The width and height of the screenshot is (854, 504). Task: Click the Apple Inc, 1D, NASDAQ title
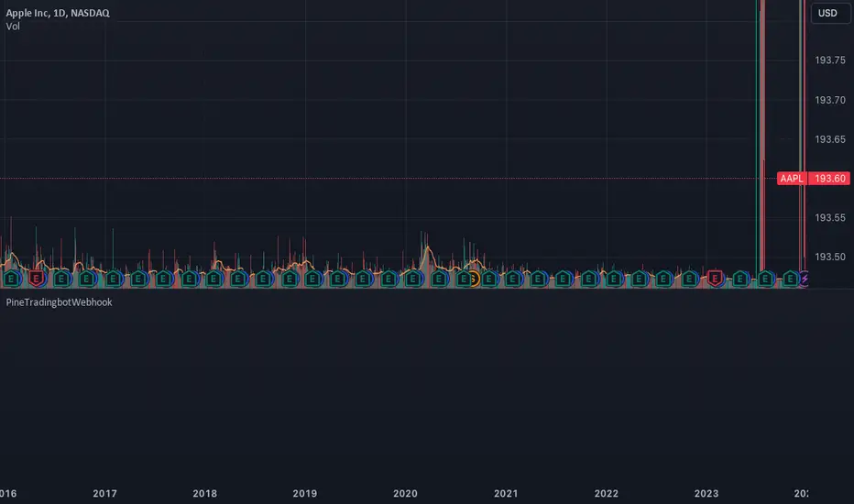pyautogui.click(x=58, y=13)
